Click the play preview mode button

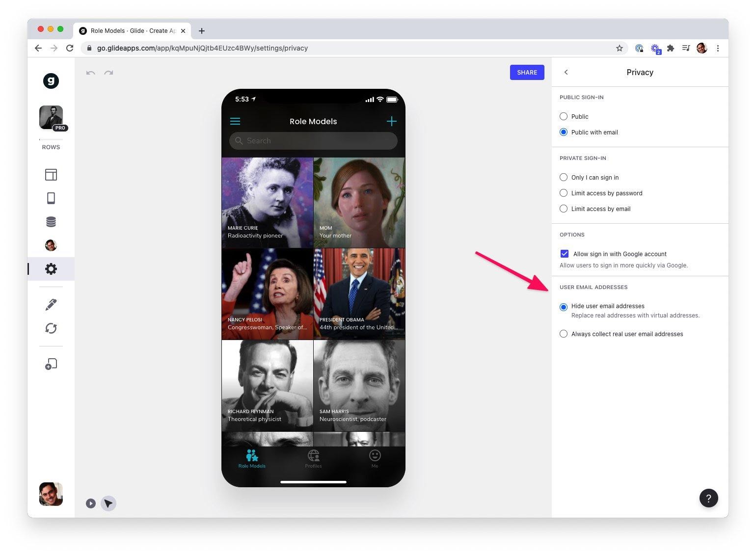[91, 503]
